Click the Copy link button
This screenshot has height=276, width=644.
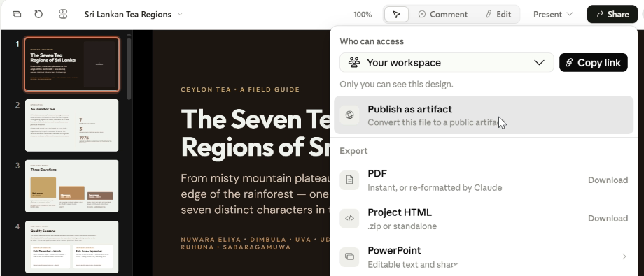pos(594,63)
